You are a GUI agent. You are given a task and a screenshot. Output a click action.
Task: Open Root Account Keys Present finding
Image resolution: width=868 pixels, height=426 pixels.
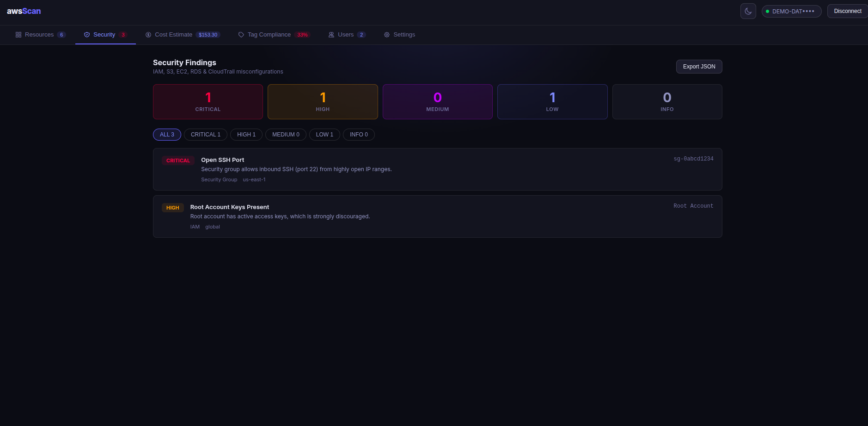(438, 216)
